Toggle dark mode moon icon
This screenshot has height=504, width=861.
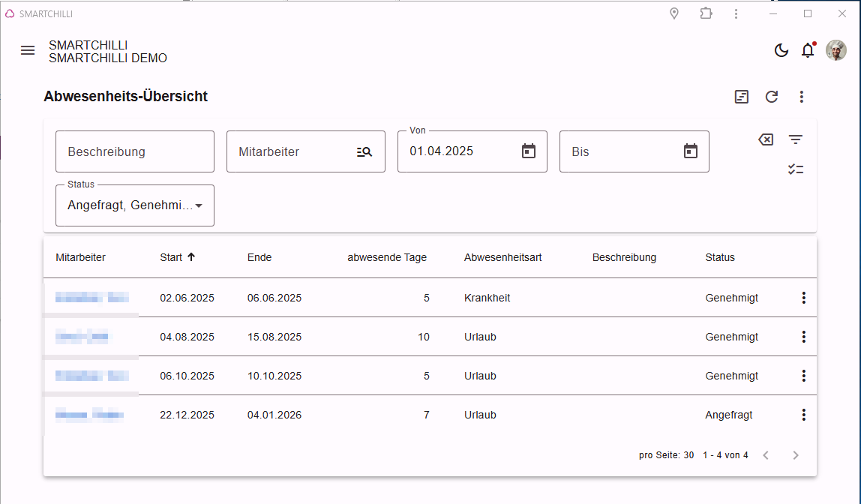pyautogui.click(x=781, y=50)
